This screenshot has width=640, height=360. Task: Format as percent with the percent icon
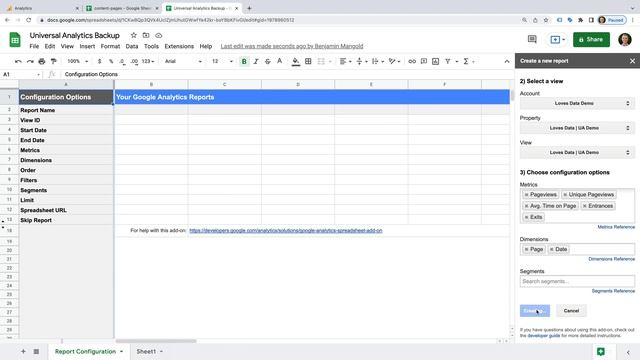tap(111, 61)
